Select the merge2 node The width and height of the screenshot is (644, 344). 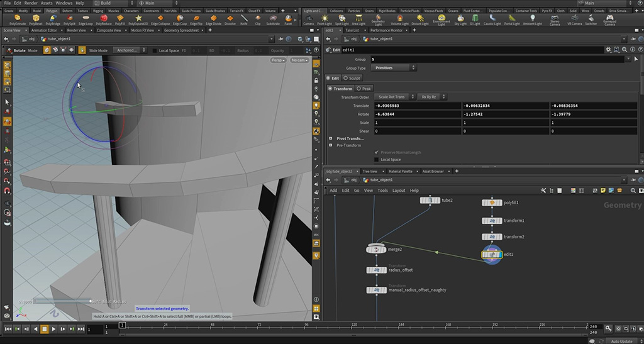tap(377, 249)
